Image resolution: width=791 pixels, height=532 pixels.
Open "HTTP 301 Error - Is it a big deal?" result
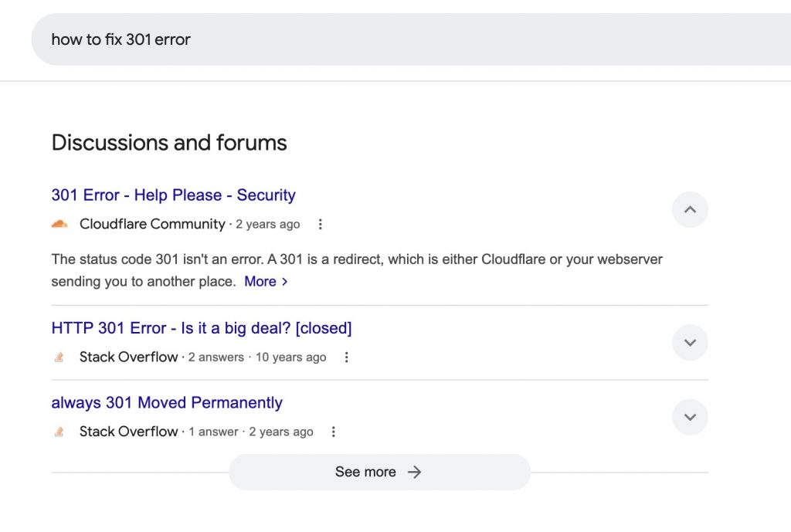click(x=201, y=328)
